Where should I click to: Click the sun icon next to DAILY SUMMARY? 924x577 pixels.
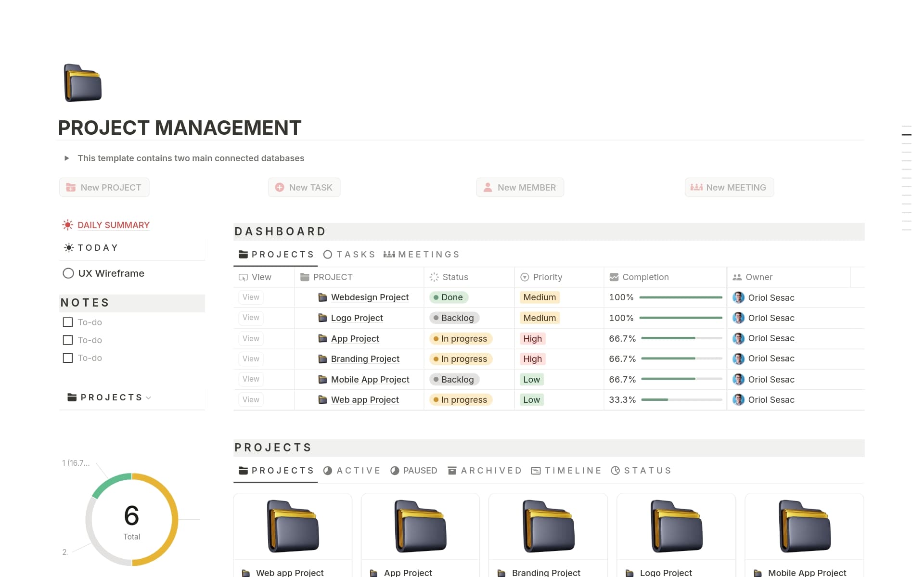click(67, 225)
